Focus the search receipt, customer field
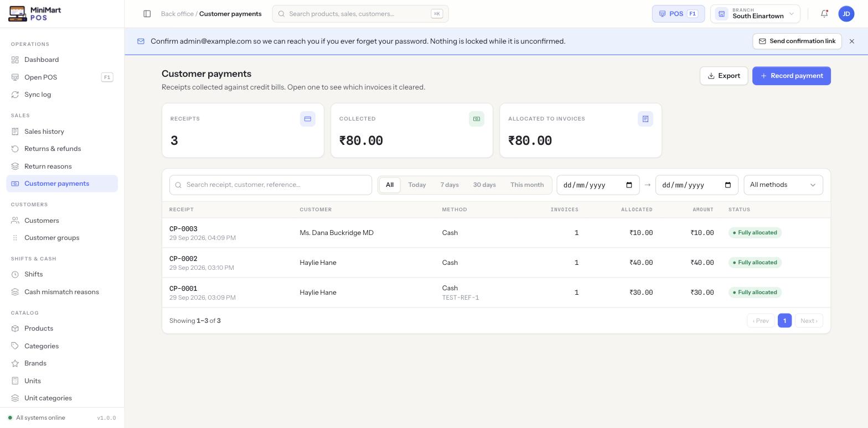Viewport: 868px width, 428px height. tap(271, 185)
